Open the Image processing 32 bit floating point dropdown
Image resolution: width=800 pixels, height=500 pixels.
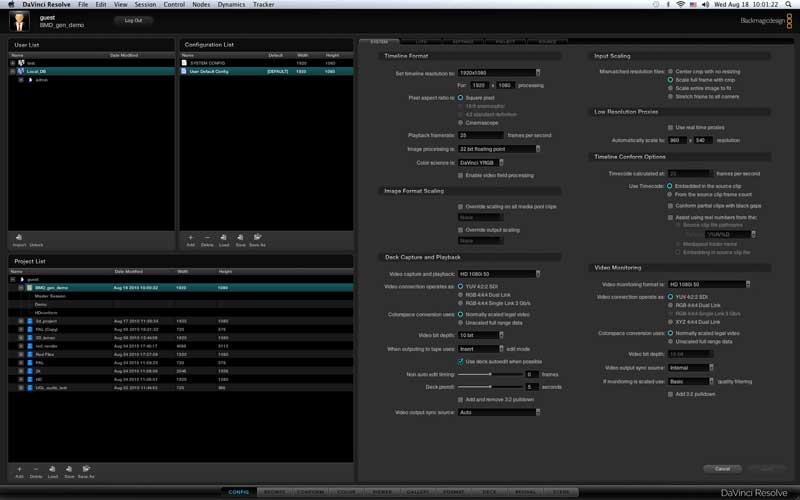pyautogui.click(x=498, y=149)
